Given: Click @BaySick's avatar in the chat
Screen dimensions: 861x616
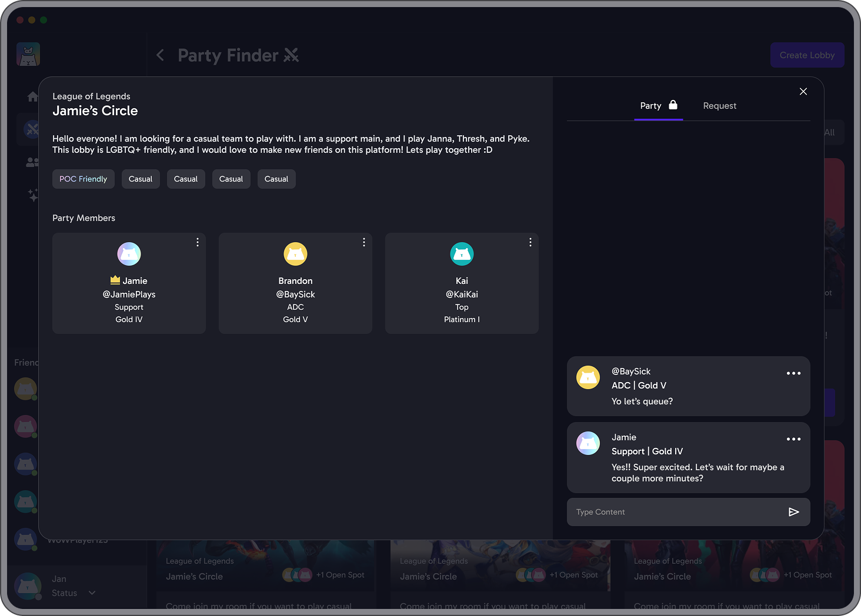Looking at the screenshot, I should point(588,377).
